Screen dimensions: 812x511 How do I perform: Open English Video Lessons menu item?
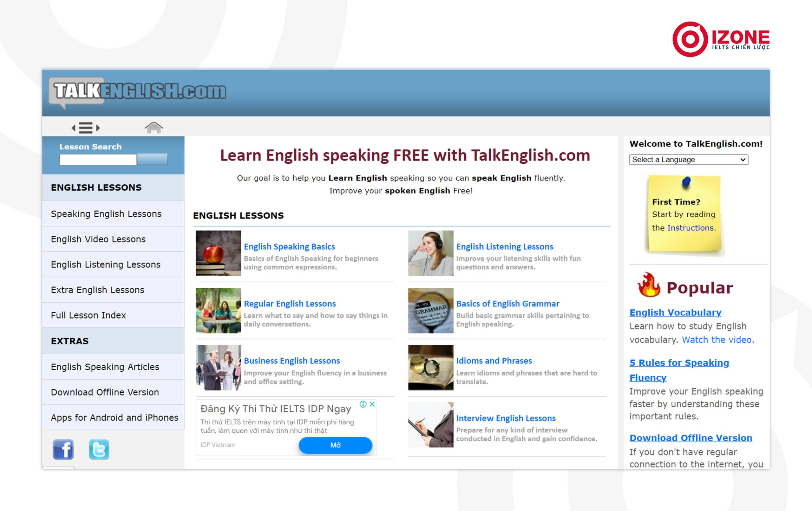[x=113, y=239]
